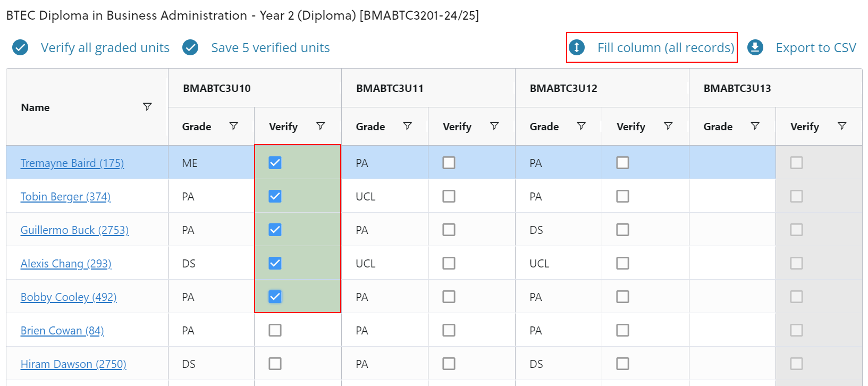The height and width of the screenshot is (386, 868).
Task: Open filter for BMABTC3U13 Verify column
Action: [842, 126]
